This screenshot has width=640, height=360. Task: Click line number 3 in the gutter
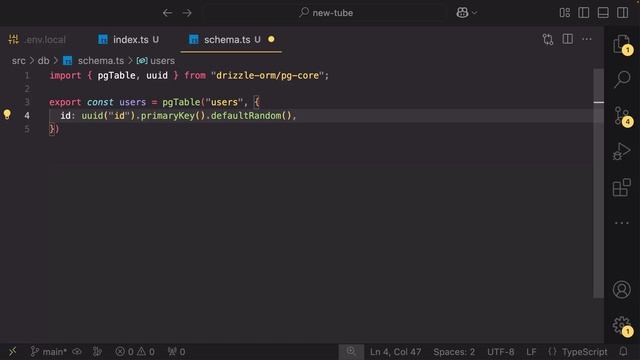(x=27, y=102)
